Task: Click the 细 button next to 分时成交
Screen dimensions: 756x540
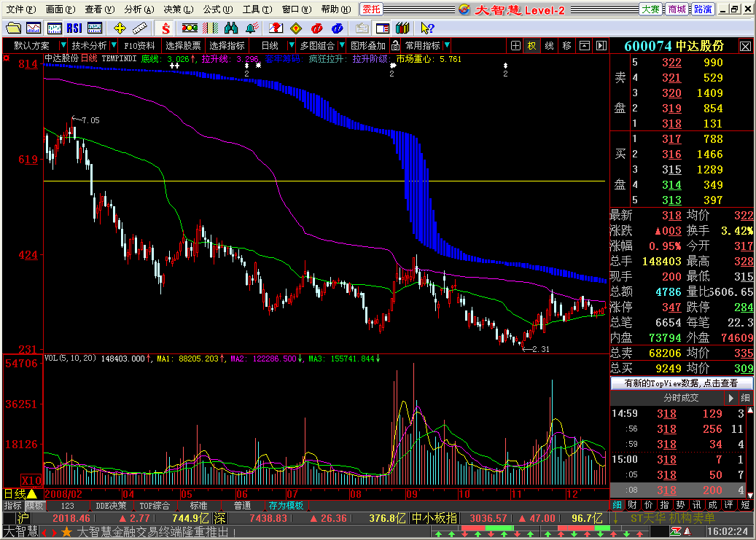Action: pyautogui.click(x=745, y=398)
